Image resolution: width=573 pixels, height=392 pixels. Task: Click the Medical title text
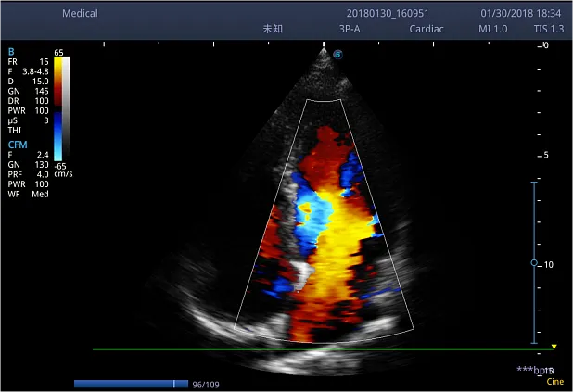pyautogui.click(x=80, y=14)
